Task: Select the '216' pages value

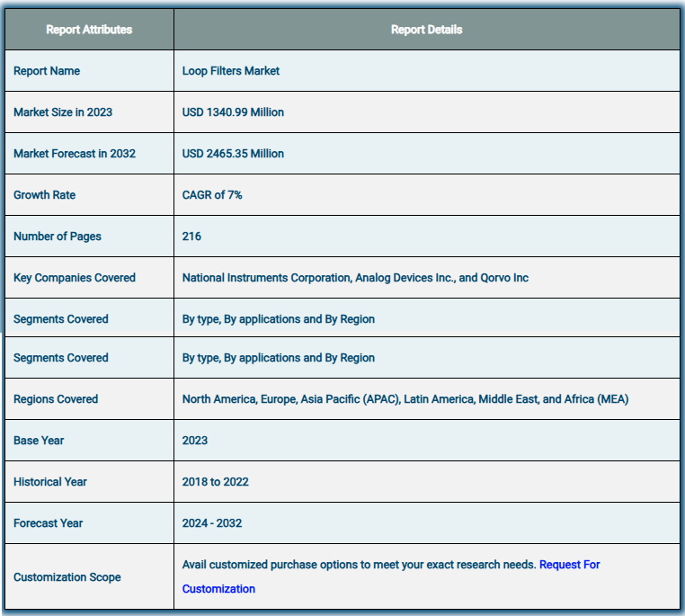Action: coord(191,237)
